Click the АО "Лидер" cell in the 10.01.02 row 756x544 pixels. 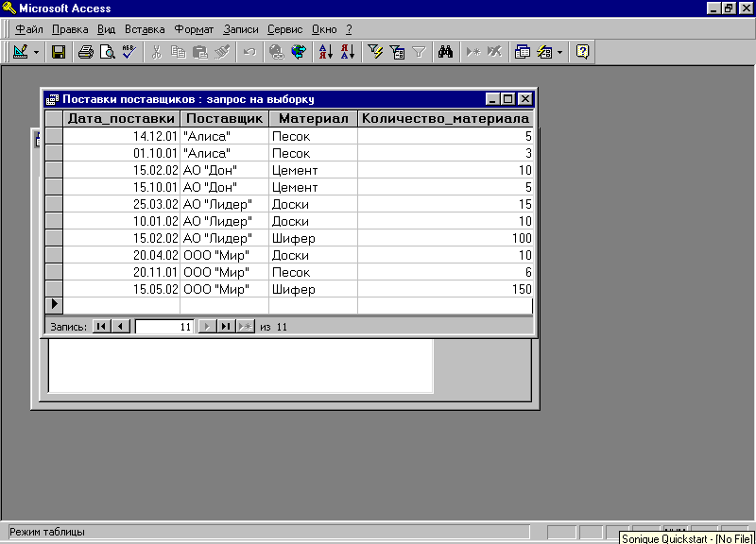tap(224, 222)
